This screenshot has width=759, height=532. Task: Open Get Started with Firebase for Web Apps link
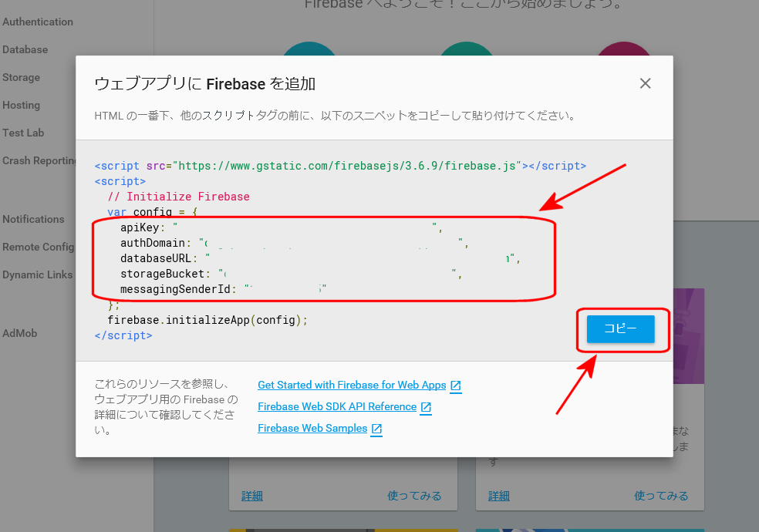pos(352,385)
